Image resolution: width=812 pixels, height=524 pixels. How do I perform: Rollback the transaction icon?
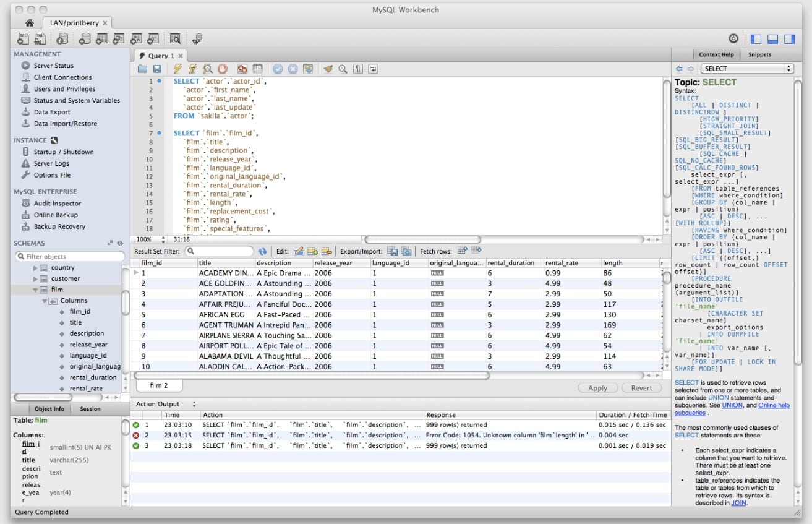point(293,69)
